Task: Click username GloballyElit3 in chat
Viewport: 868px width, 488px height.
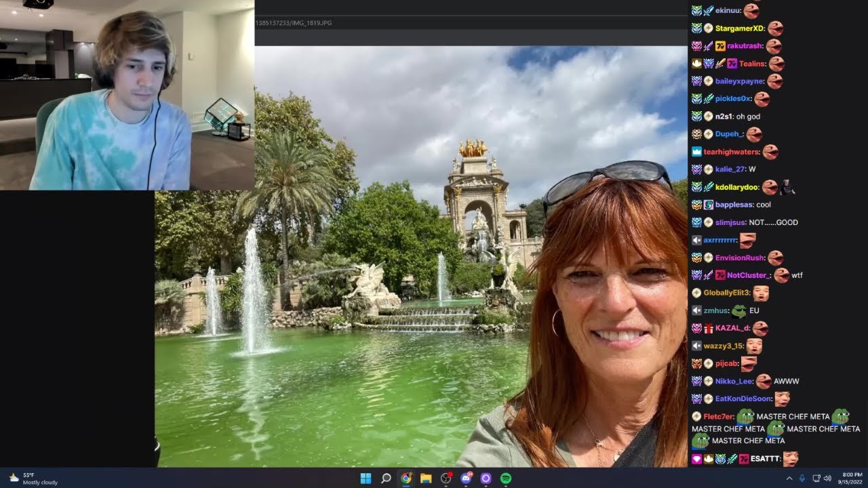Action: 726,293
